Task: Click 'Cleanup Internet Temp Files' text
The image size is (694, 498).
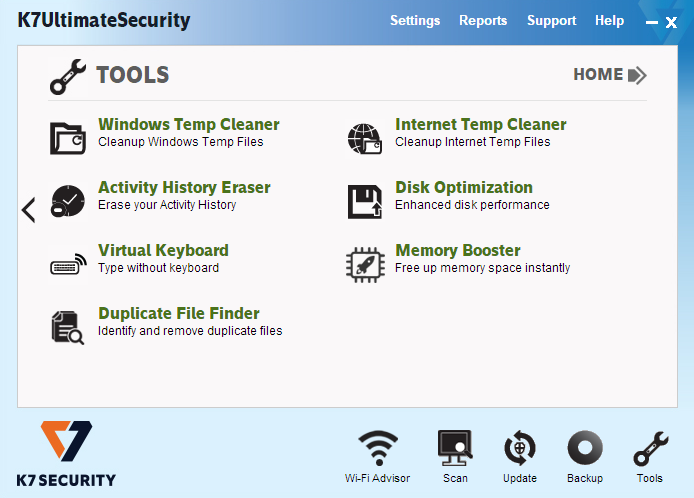Action: tap(473, 142)
